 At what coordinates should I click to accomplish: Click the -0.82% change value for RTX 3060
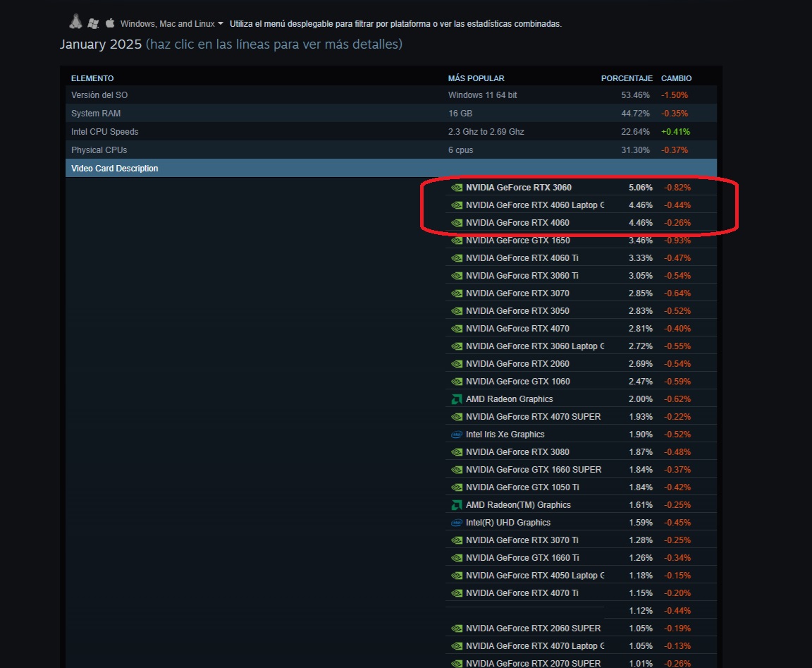[x=675, y=188]
